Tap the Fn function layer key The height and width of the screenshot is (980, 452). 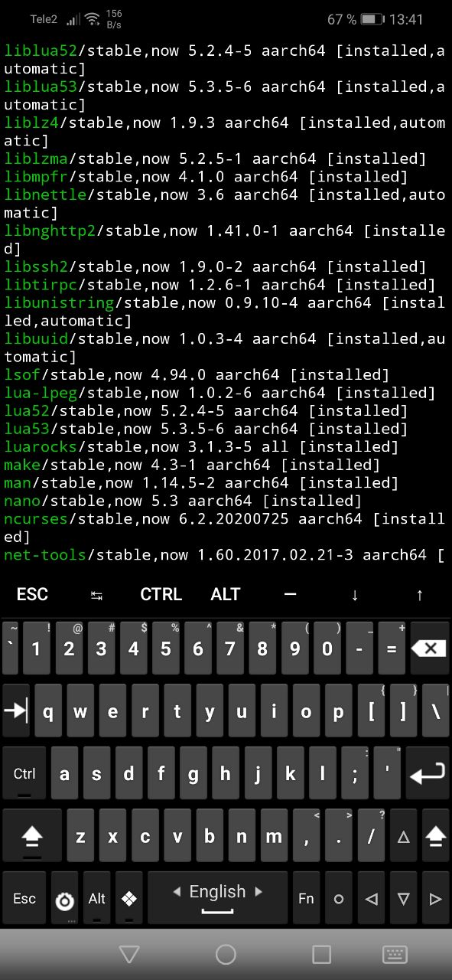click(306, 899)
